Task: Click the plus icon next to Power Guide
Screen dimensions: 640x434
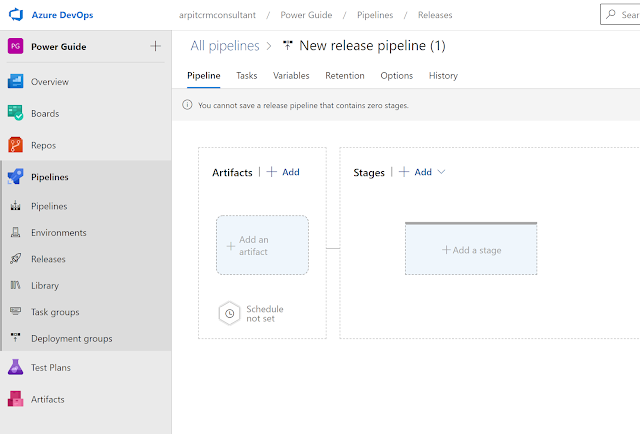Action: coord(155,46)
